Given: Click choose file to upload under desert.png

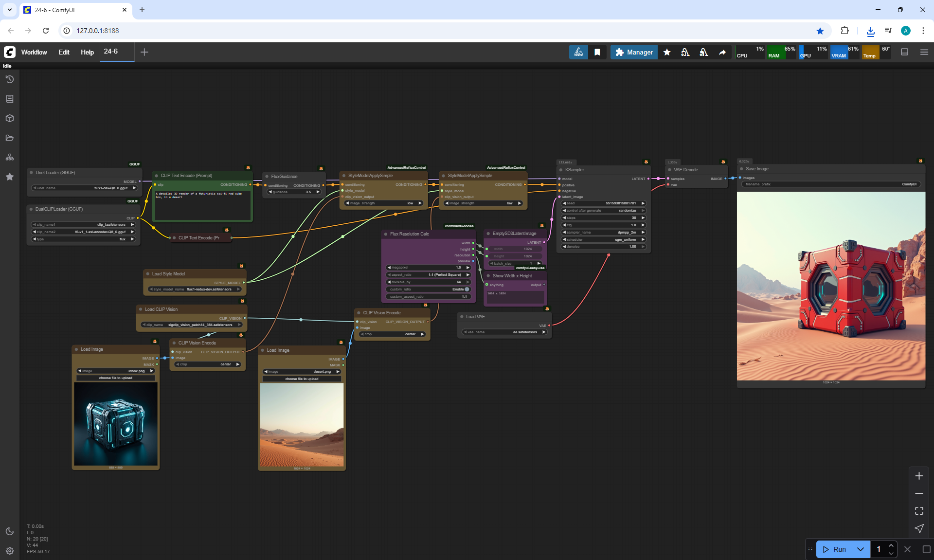Looking at the screenshot, I should click(x=302, y=379).
